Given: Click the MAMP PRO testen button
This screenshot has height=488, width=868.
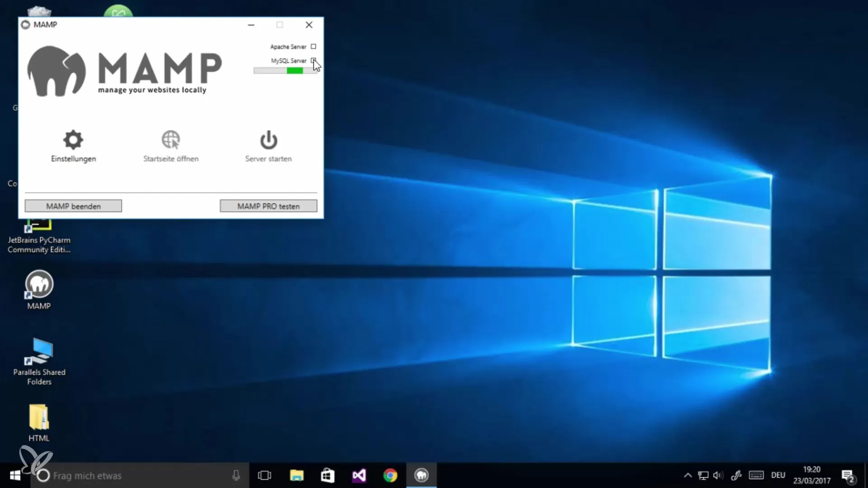Looking at the screenshot, I should [x=269, y=206].
